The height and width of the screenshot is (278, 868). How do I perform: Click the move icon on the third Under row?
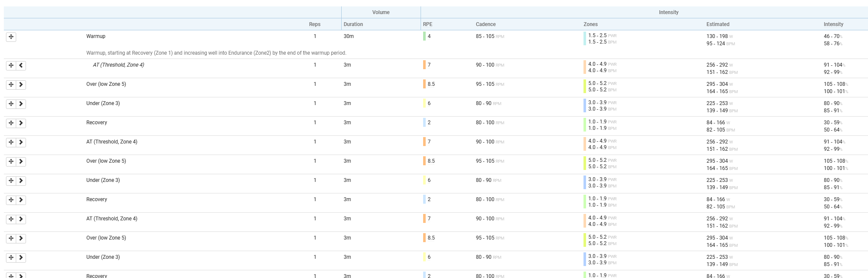coord(11,258)
